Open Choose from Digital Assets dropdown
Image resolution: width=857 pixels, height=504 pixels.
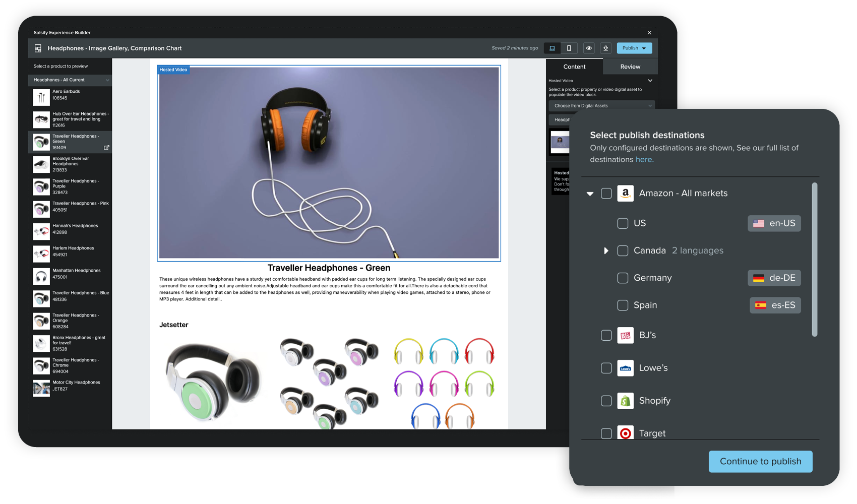601,106
